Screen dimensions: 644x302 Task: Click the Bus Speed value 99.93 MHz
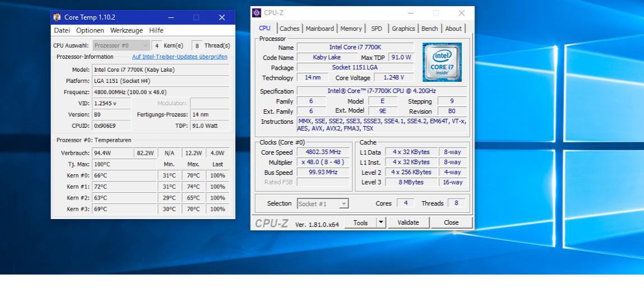[x=323, y=173]
